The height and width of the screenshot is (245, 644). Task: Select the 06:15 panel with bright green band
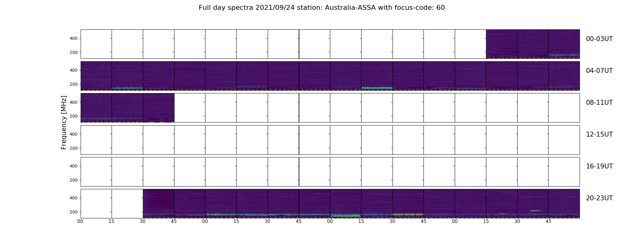[377, 76]
